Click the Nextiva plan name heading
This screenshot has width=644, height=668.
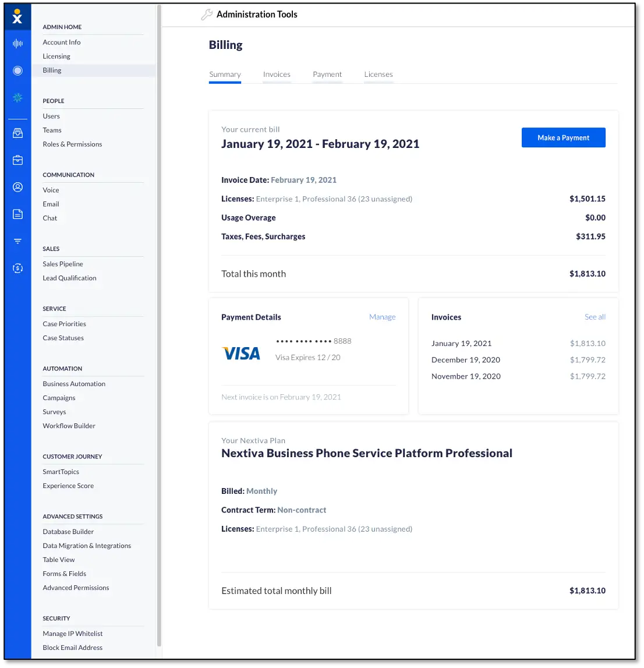(x=367, y=453)
